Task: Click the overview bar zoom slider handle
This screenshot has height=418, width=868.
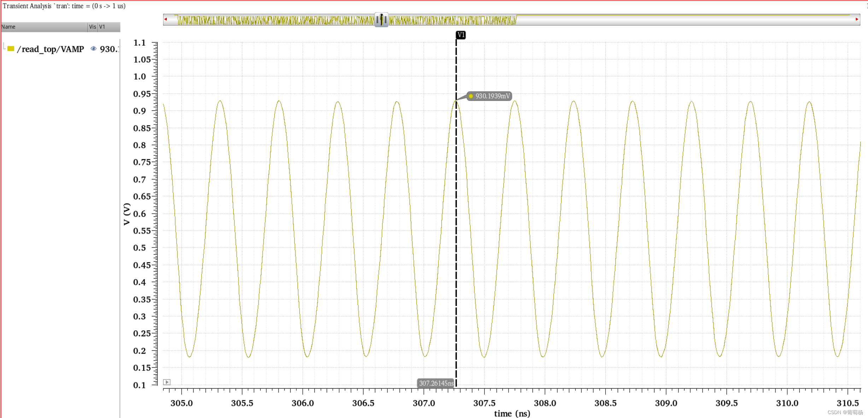Action: click(x=381, y=19)
